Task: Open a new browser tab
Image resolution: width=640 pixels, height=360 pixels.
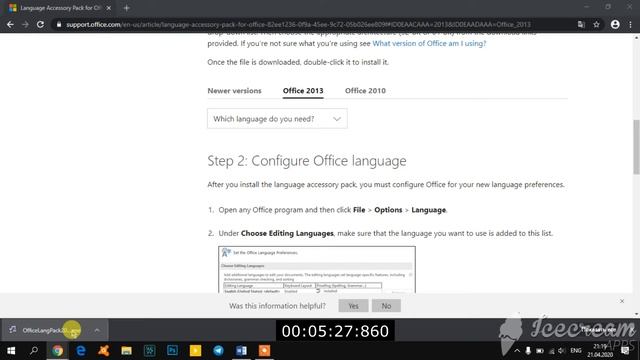Action: pyautogui.click(x=127, y=8)
